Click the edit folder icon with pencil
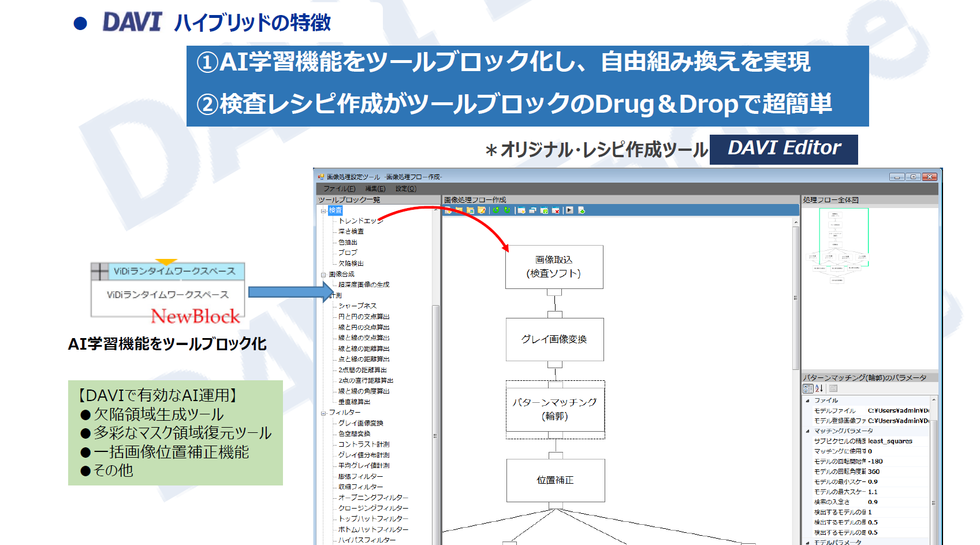This screenshot has height=545, width=980. (x=482, y=210)
